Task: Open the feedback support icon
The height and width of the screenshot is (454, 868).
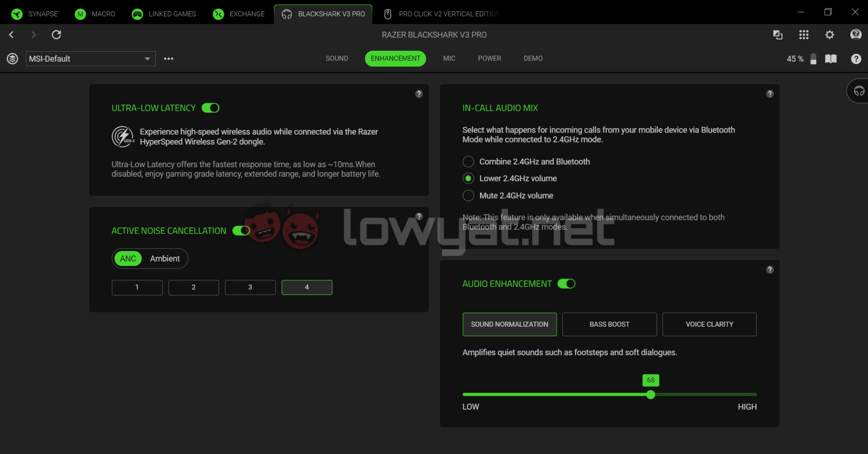Action: click(856, 34)
